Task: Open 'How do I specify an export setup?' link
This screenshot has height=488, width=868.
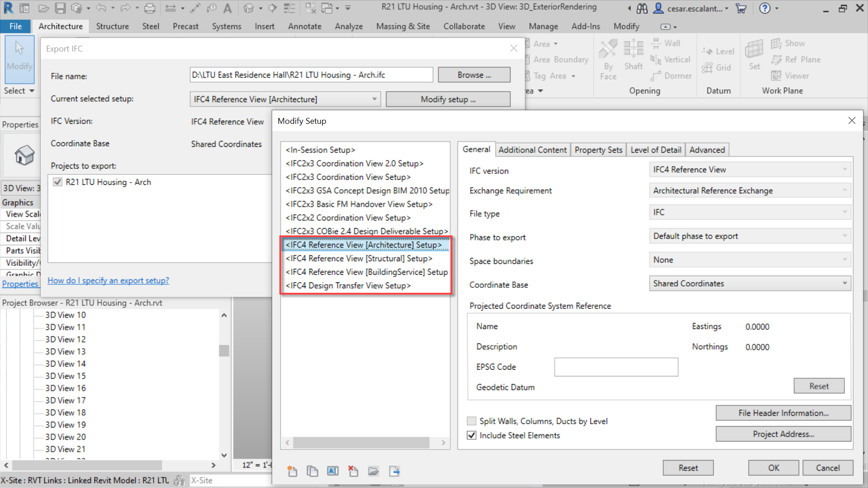Action: (x=108, y=281)
